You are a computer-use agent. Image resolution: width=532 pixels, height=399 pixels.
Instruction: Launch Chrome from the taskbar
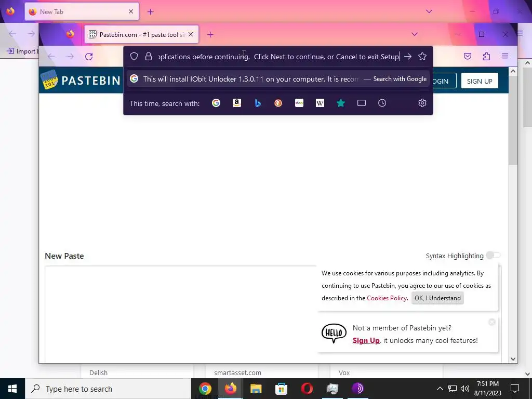tap(205, 389)
